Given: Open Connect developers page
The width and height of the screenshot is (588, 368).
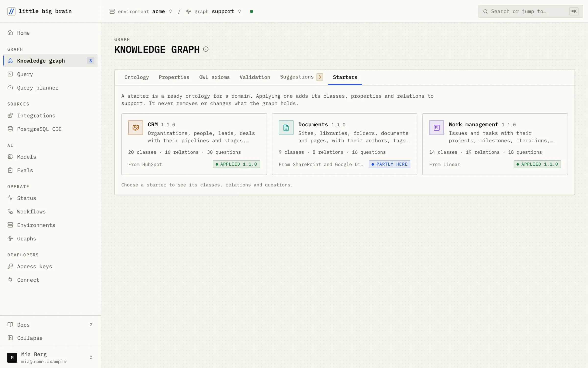Looking at the screenshot, I should click(x=50, y=280).
